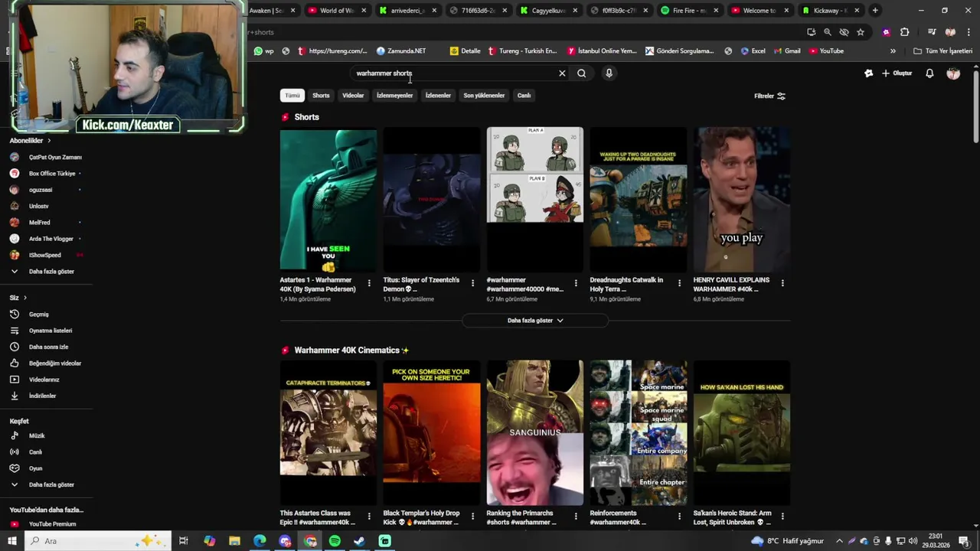Open Steam from the taskbar

point(359,541)
